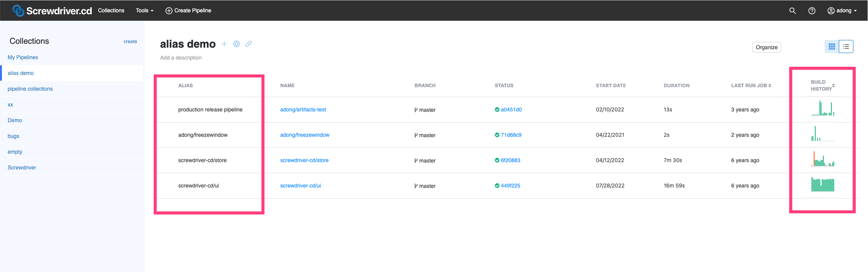Click the adong/freezewindow alias cell
This screenshot has height=272, width=868.
tap(203, 135)
